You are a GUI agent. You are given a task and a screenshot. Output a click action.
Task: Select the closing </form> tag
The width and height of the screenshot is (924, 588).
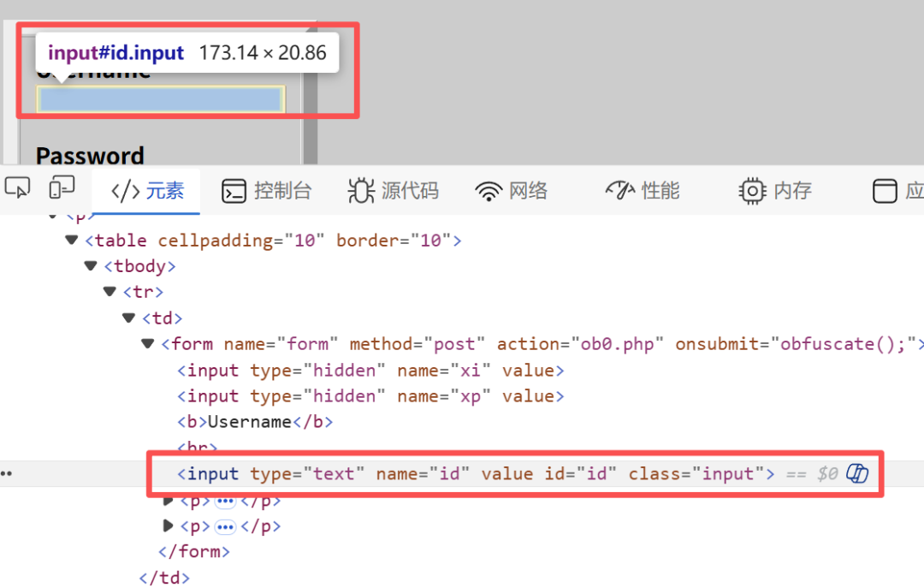pyautogui.click(x=194, y=552)
